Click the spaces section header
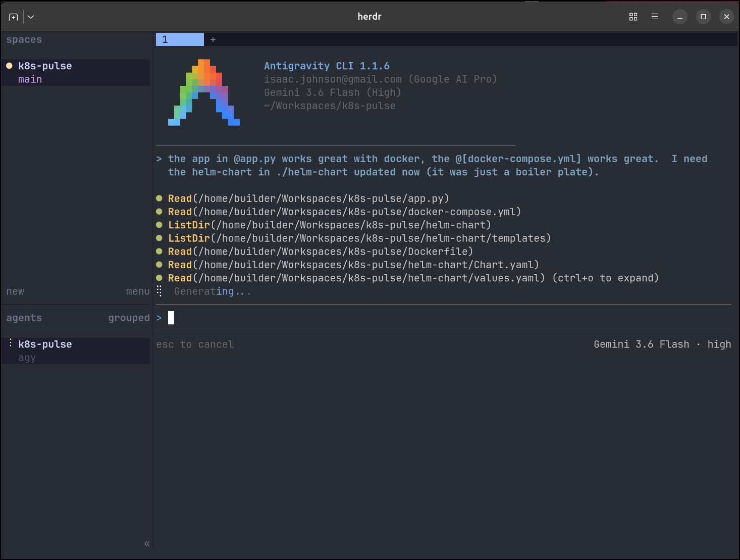The image size is (740, 560). [x=24, y=39]
